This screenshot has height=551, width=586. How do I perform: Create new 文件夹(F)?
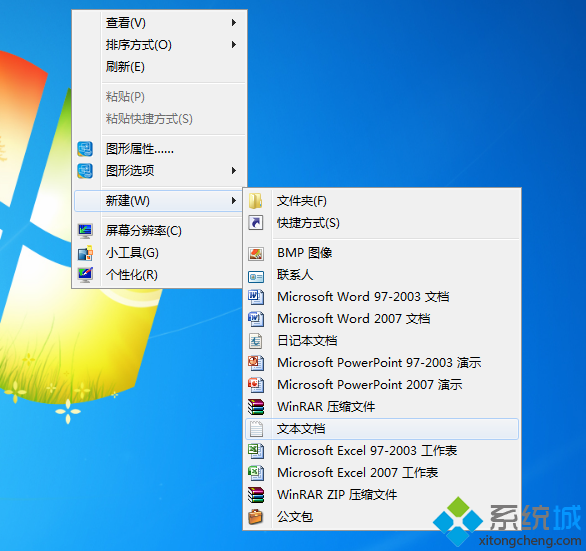(382, 201)
